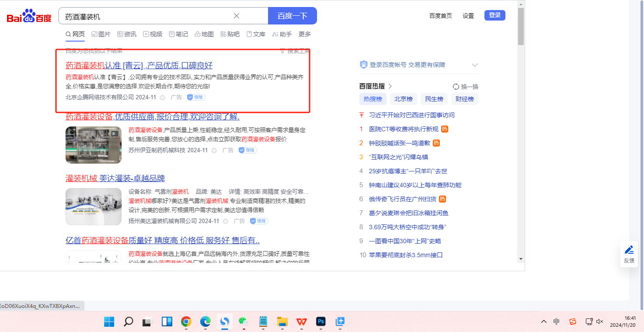Viewport: 644px width, 332px height.
Task: Click the Windows Start button
Action: 109,322
